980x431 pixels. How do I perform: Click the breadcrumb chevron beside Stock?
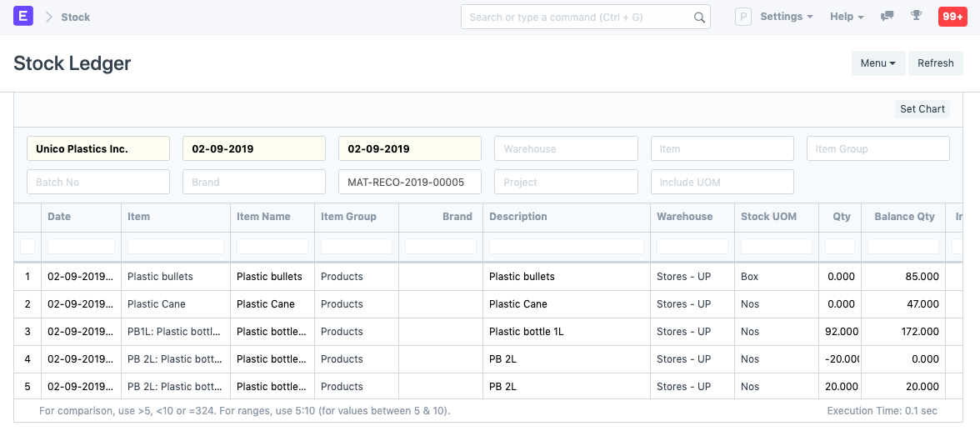(48, 17)
